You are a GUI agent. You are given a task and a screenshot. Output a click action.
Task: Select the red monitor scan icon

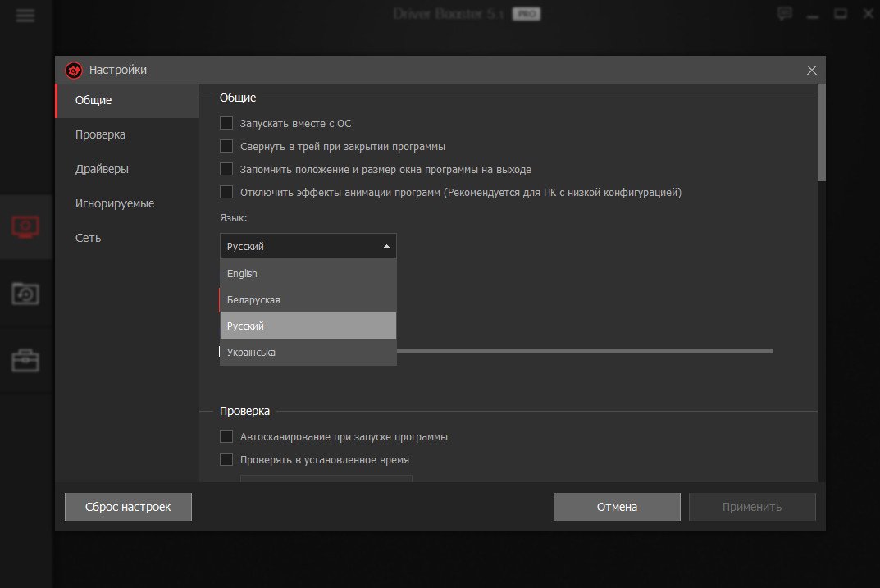pos(25,226)
